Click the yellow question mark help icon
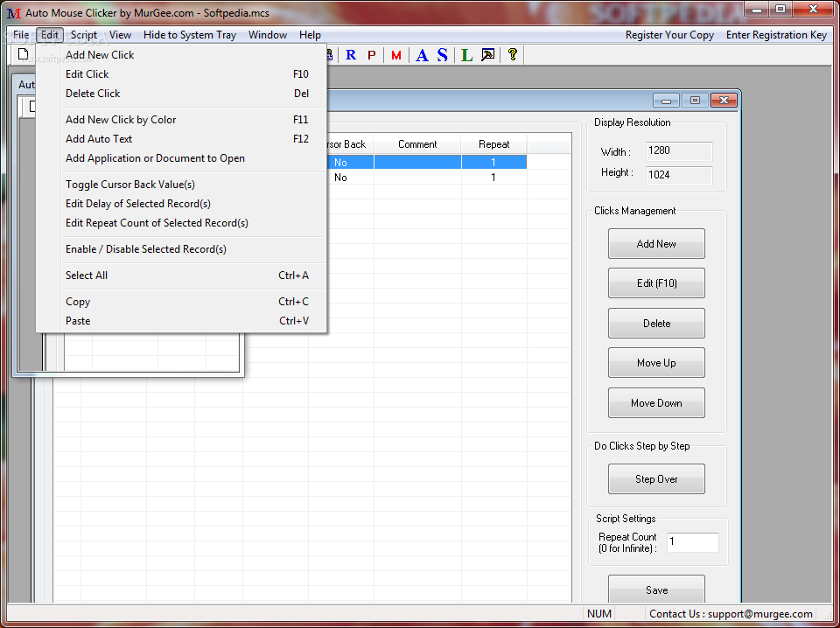Image resolution: width=840 pixels, height=628 pixels. click(513, 54)
